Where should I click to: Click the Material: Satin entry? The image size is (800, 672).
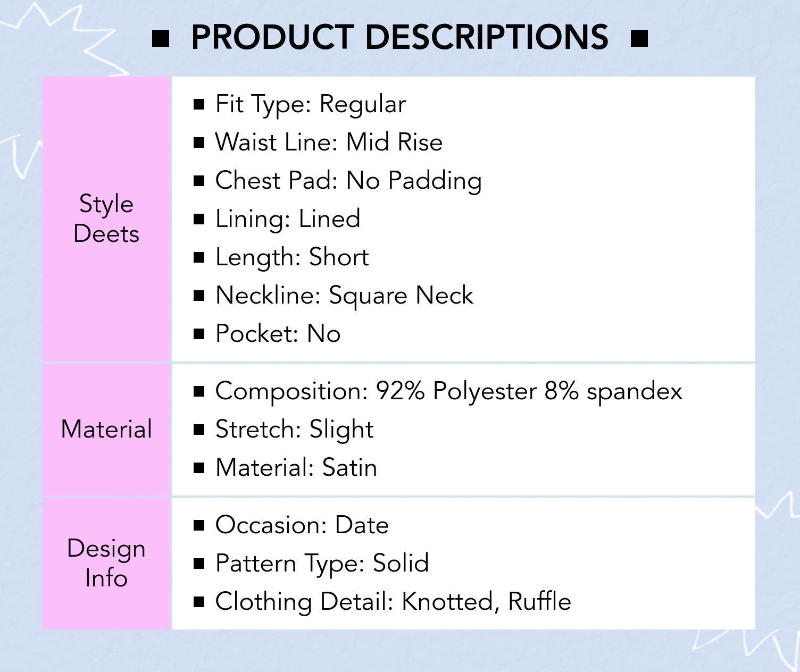point(296,468)
